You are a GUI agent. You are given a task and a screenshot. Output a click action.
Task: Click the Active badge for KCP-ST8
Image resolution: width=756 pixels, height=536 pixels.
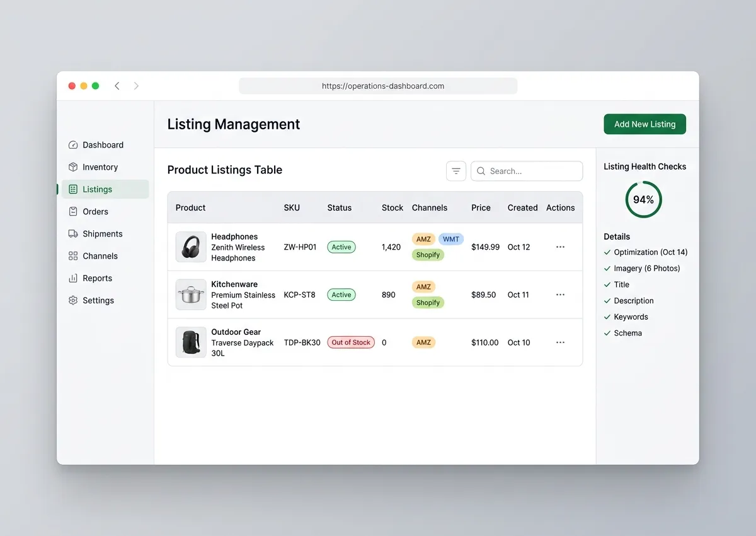pos(341,294)
